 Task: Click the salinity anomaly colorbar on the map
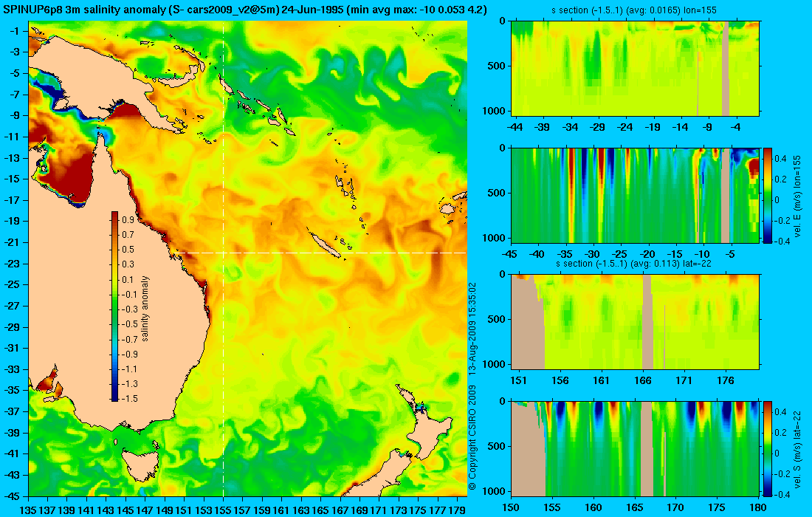coord(115,306)
